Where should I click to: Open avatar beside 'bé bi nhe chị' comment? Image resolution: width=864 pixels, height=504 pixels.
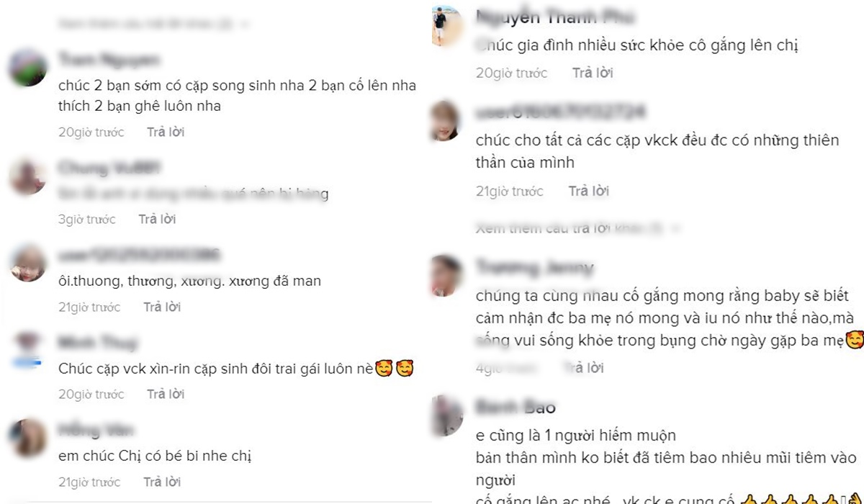(x=28, y=438)
